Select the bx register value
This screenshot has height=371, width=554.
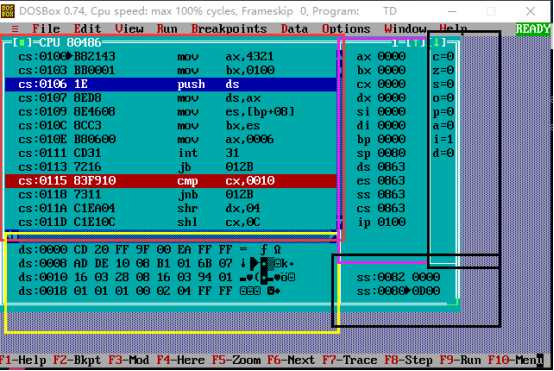[391, 70]
